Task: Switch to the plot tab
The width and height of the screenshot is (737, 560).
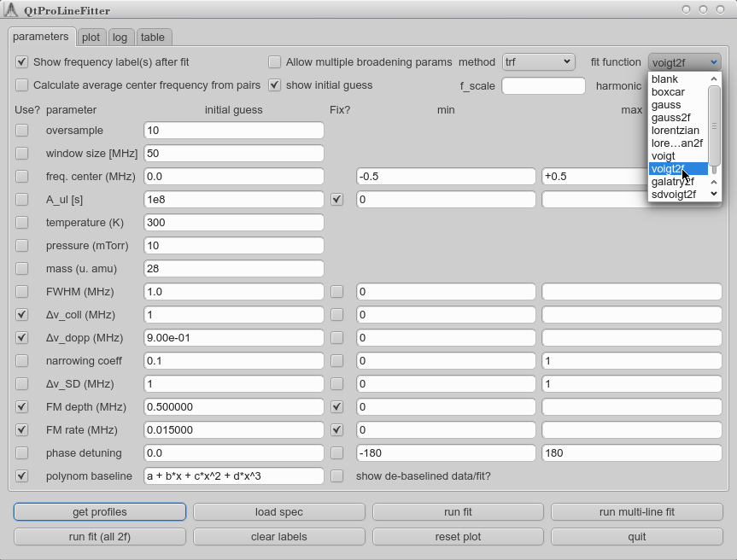Action: pos(91,38)
